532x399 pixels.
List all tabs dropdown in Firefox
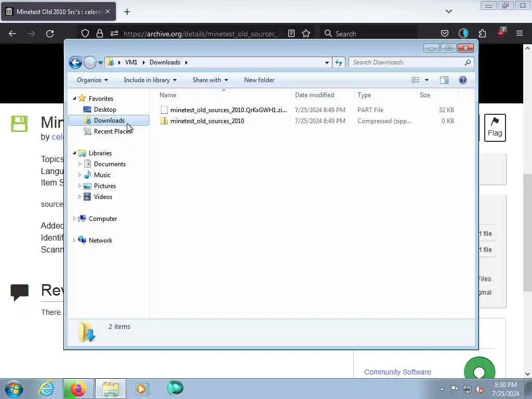tap(448, 11)
